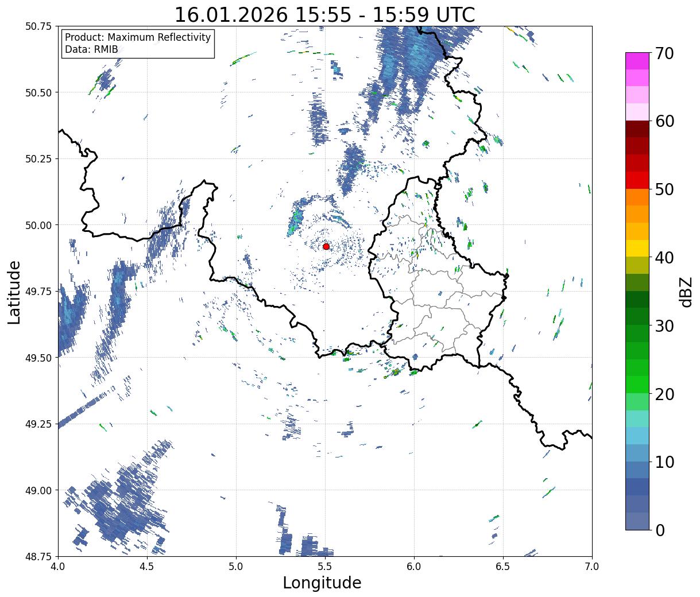Click the yellow colorbar swatch above 40
This screenshot has height=597, width=700.
637,249
